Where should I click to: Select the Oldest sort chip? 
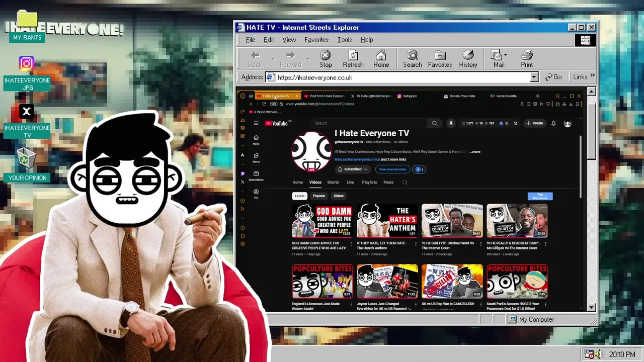pyautogui.click(x=339, y=196)
